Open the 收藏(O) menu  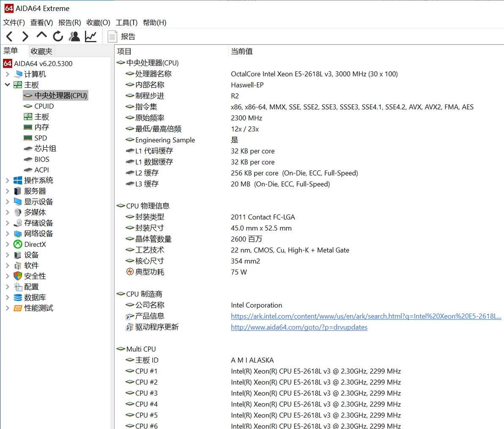pyautogui.click(x=98, y=22)
